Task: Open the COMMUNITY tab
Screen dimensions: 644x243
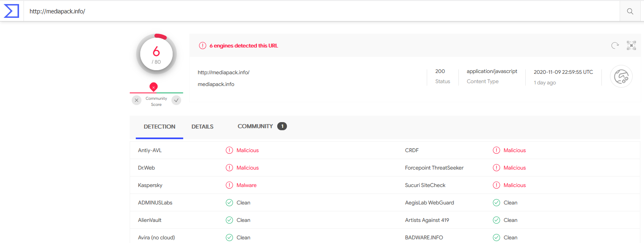Action: coord(255,126)
